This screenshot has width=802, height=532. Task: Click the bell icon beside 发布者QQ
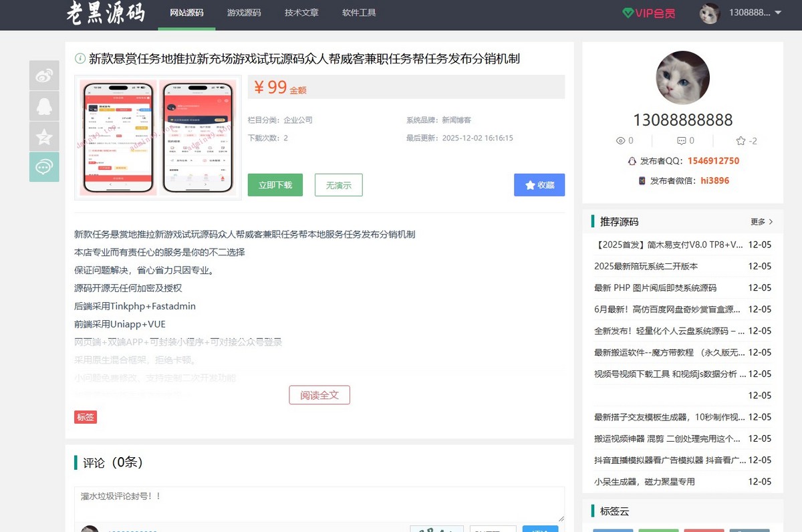(x=632, y=161)
